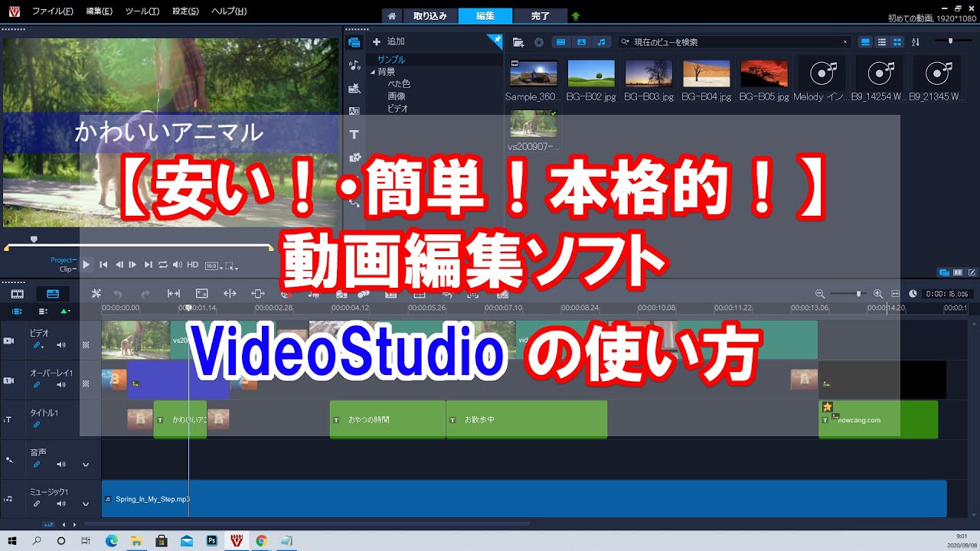Viewport: 980px width, 551px height.
Task: Collapse the 背景 tree folder
Action: (373, 72)
